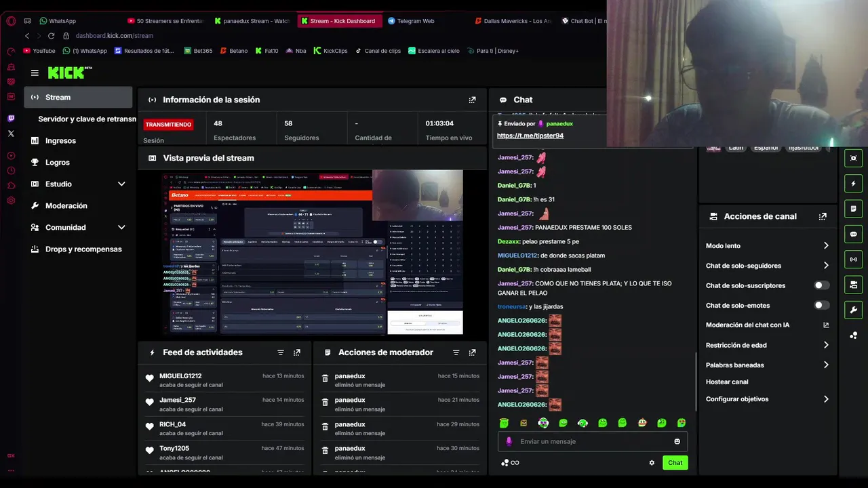The image size is (868, 488).
Task: Click Jamesi_257 in activity feed
Action: (178, 400)
